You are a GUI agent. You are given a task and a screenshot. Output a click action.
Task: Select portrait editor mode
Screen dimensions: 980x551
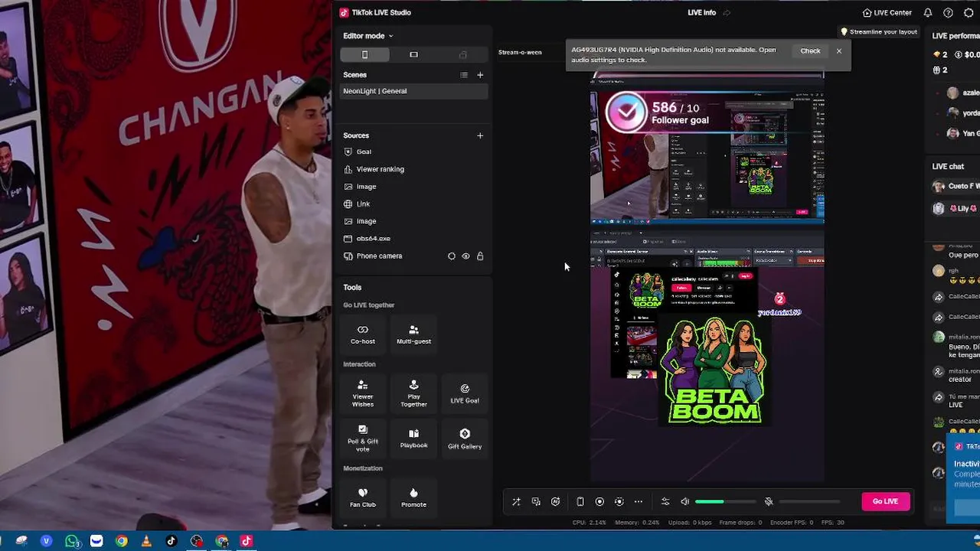(364, 54)
